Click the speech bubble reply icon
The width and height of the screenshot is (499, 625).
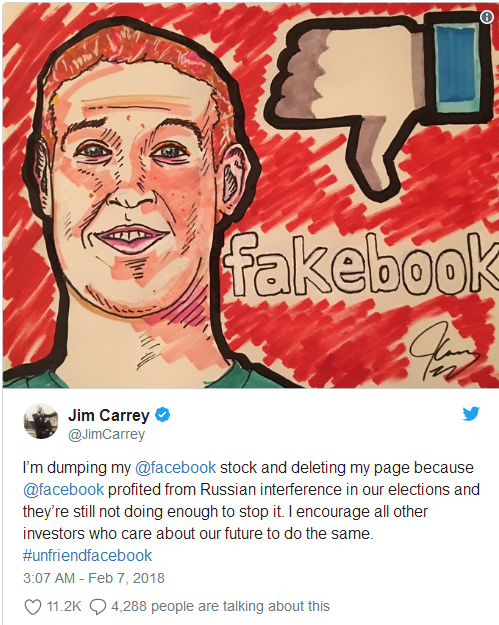click(98, 607)
